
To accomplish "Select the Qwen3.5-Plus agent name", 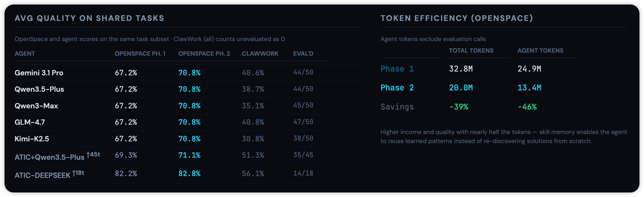I will [x=39, y=89].
